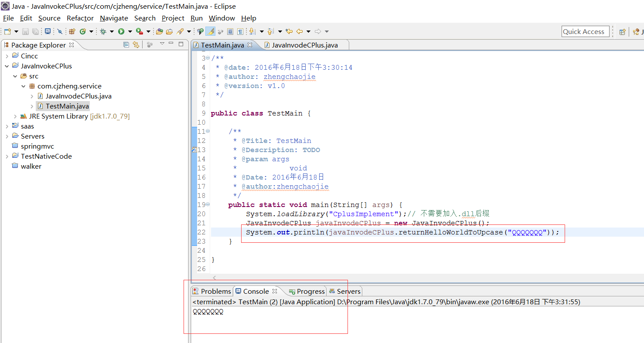Open the Navigate menu
The width and height of the screenshot is (644, 343).
pyautogui.click(x=114, y=18)
